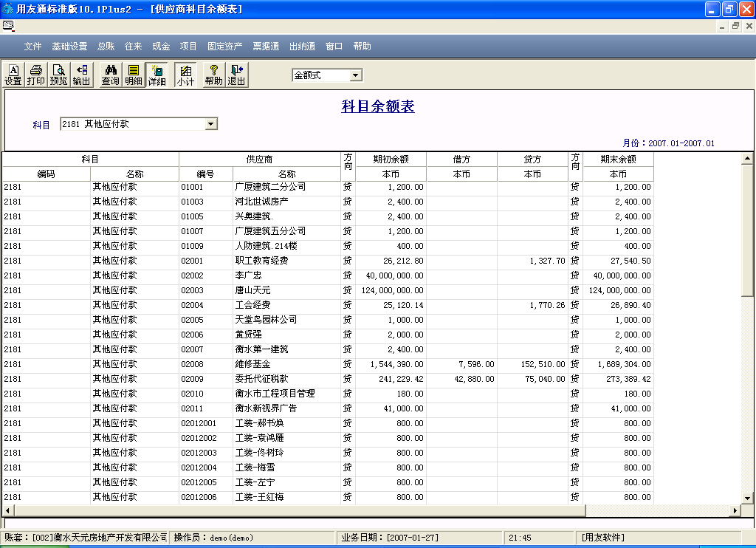This screenshot has height=548, width=756.
Task: Select the 衡水新视界广告 cell
Action: (x=286, y=408)
